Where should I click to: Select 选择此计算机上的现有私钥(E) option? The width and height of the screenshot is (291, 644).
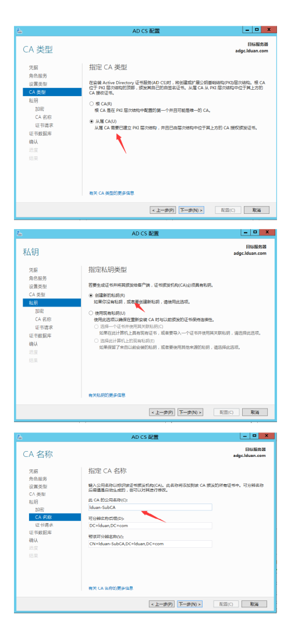click(97, 341)
